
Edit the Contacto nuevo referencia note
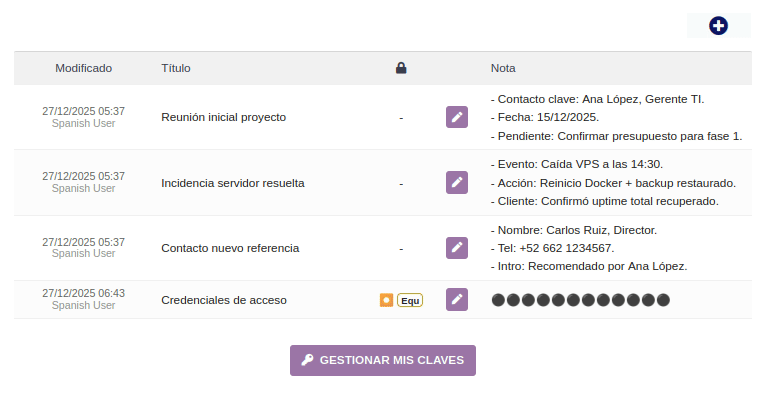tap(456, 247)
